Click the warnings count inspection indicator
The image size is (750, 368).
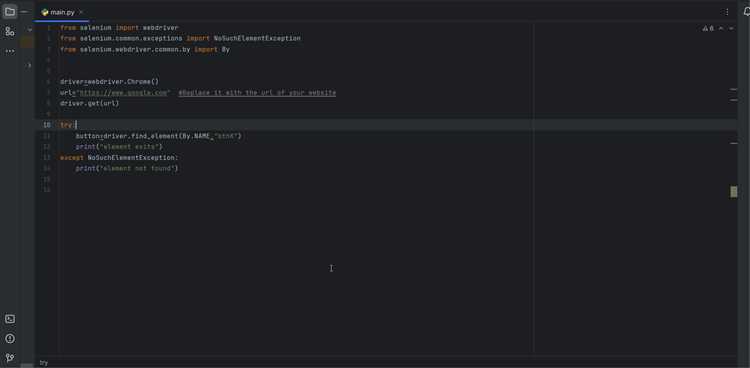point(708,29)
